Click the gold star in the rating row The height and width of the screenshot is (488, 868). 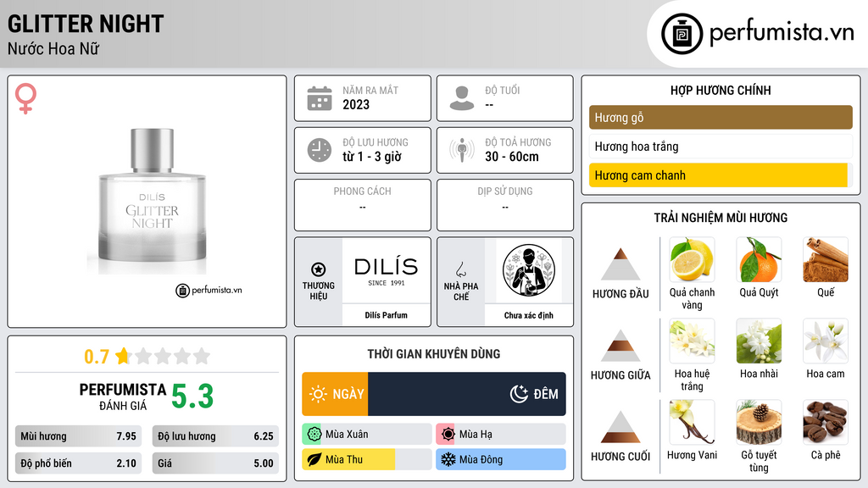(123, 356)
